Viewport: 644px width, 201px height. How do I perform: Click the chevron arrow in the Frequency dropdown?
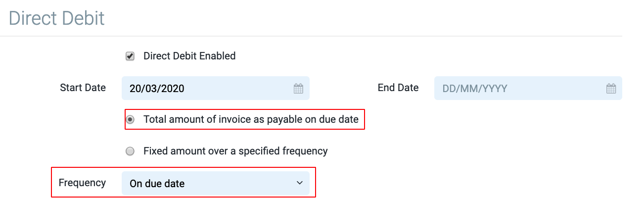tap(299, 183)
